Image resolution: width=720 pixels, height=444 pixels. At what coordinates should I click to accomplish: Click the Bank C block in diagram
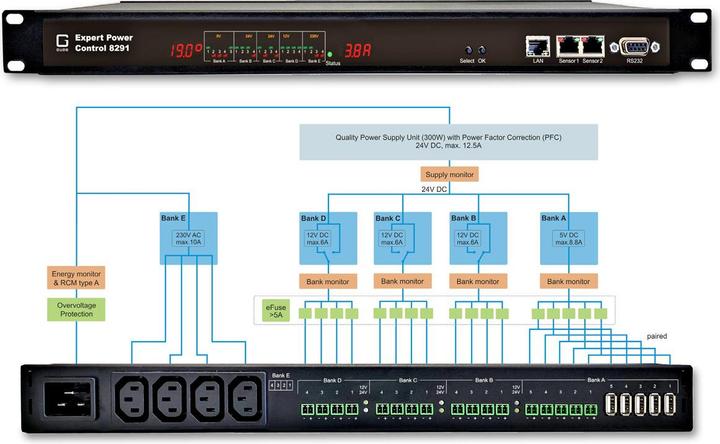pyautogui.click(x=403, y=238)
